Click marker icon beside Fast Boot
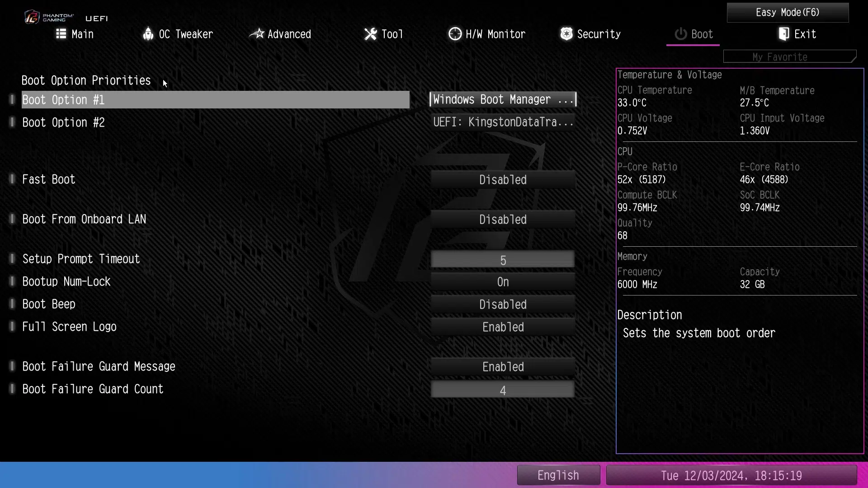Image resolution: width=868 pixels, height=488 pixels. point(12,179)
